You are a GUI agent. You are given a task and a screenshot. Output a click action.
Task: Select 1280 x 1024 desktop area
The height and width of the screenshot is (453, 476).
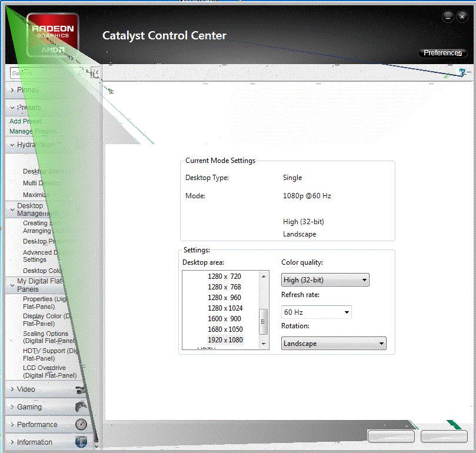[225, 308]
